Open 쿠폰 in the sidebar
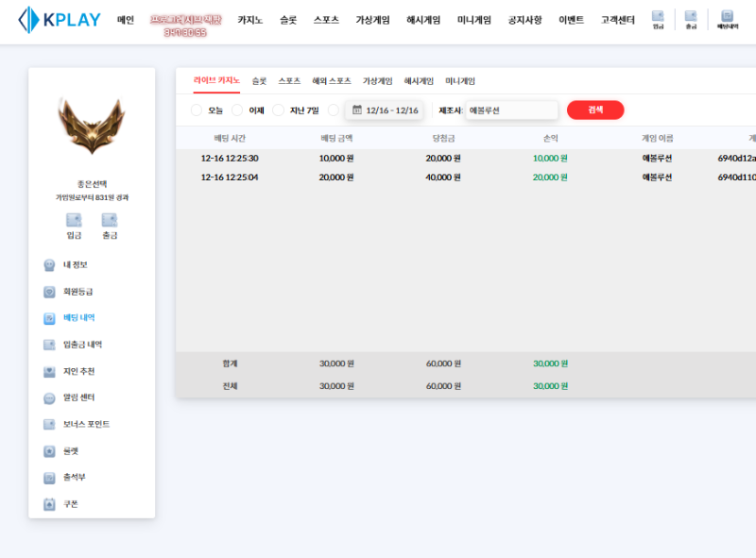Image resolution: width=756 pixels, height=558 pixels. click(x=70, y=504)
